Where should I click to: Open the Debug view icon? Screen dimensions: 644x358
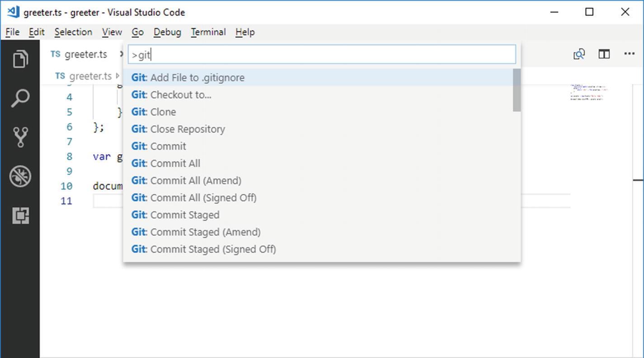tap(20, 176)
